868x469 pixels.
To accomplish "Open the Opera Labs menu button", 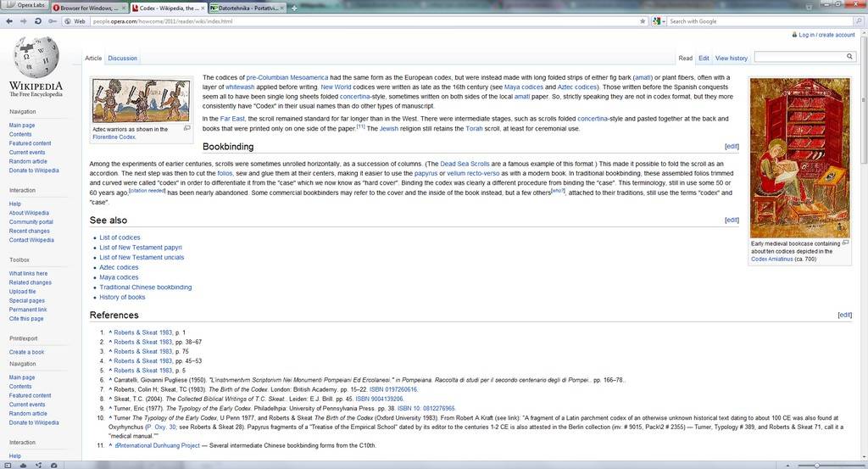I will click(25, 7).
